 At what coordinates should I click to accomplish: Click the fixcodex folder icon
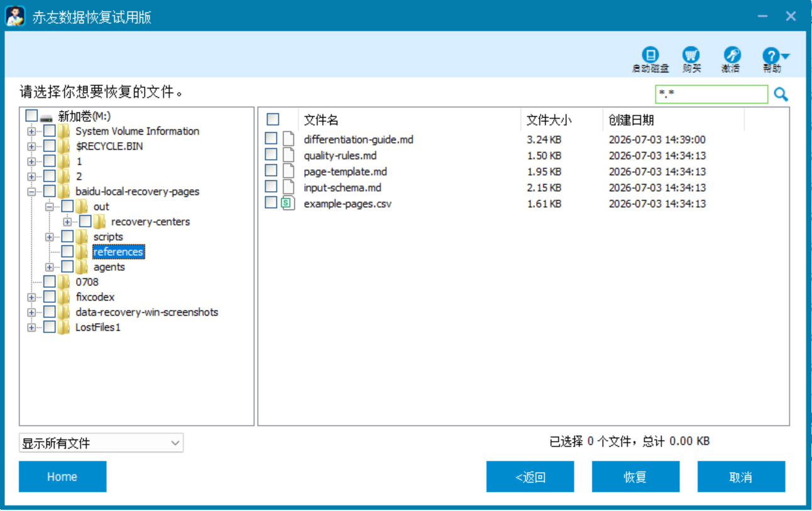coord(63,297)
